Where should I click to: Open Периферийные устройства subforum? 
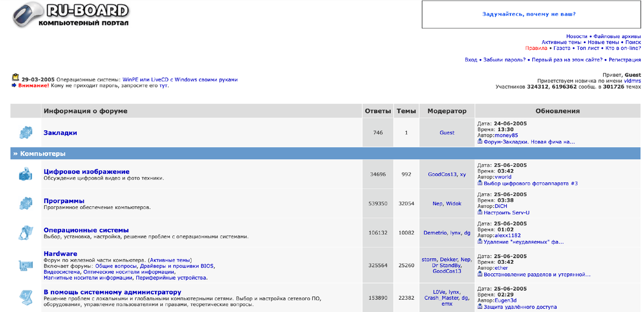pyautogui.click(x=172, y=278)
